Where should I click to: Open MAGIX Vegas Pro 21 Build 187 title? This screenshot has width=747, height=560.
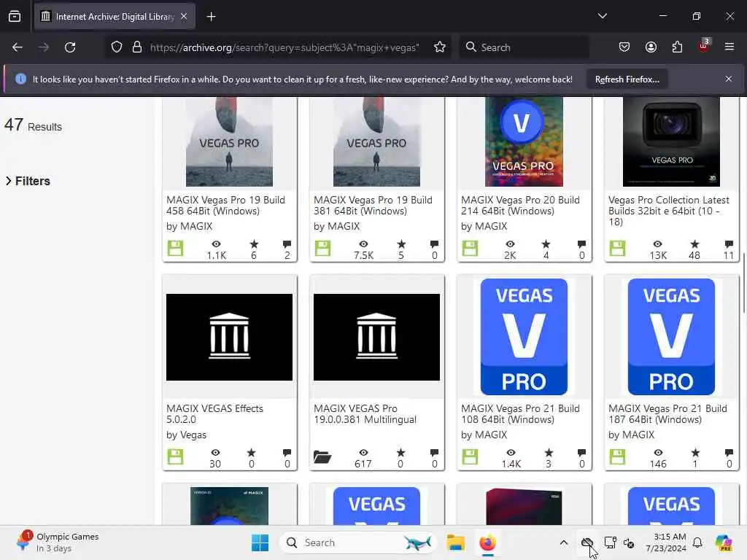[667, 414]
